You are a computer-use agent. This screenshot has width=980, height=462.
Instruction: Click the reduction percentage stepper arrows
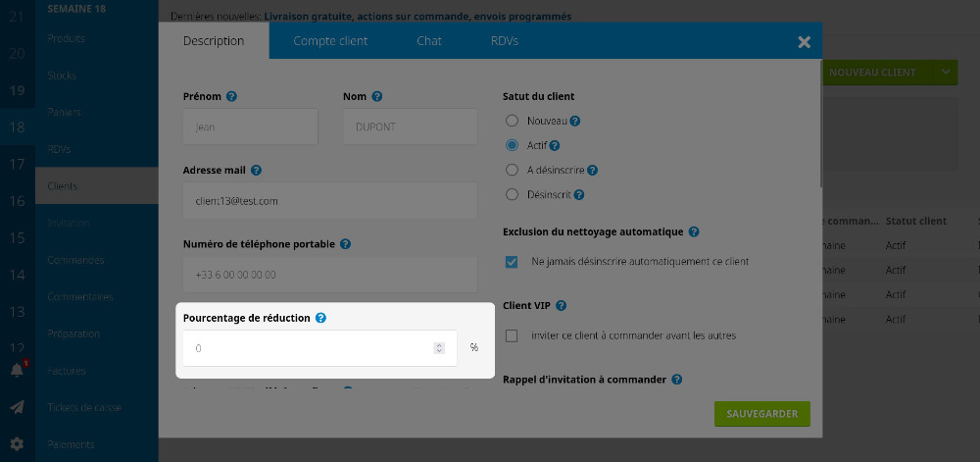click(x=439, y=347)
